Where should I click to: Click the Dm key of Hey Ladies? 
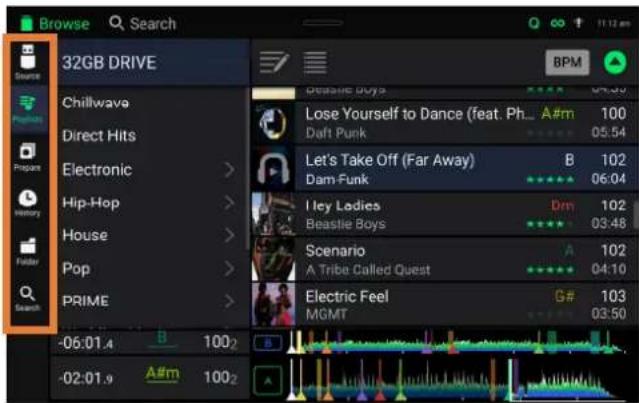click(x=563, y=205)
